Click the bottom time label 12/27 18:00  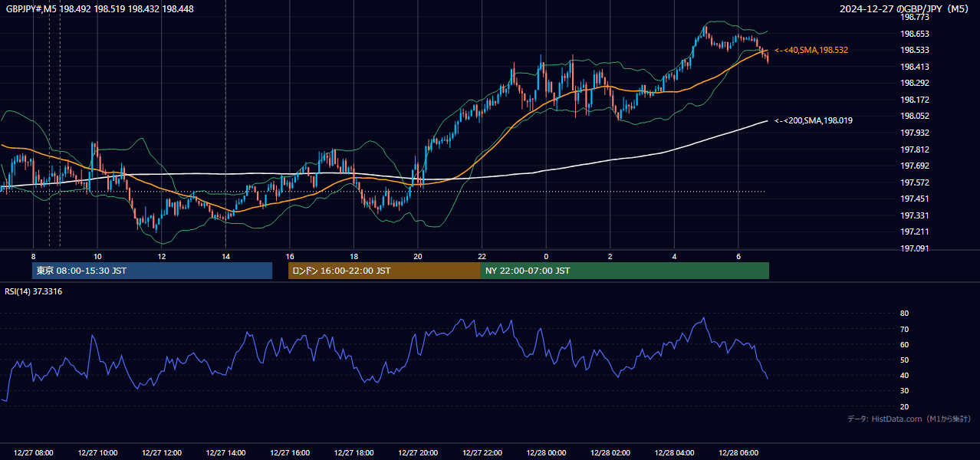click(x=354, y=453)
